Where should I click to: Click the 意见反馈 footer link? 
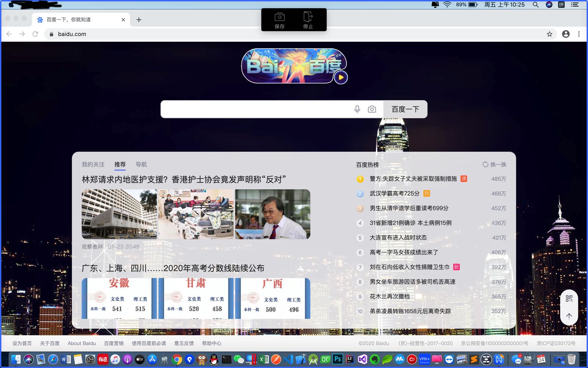(x=184, y=343)
